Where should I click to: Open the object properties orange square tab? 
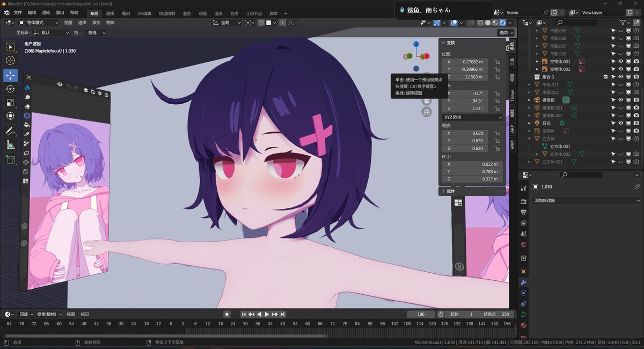pyautogui.click(x=524, y=271)
